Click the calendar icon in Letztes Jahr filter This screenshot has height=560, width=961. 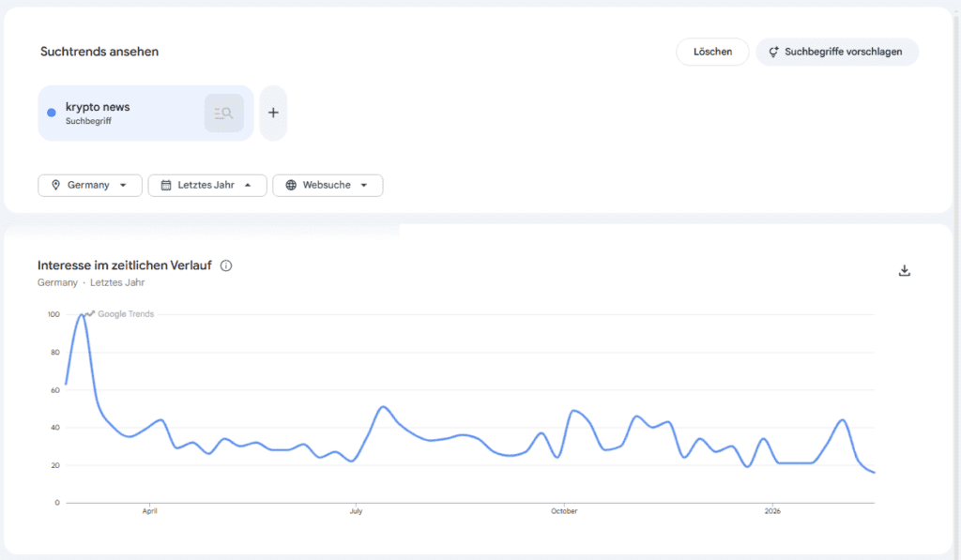click(x=166, y=186)
